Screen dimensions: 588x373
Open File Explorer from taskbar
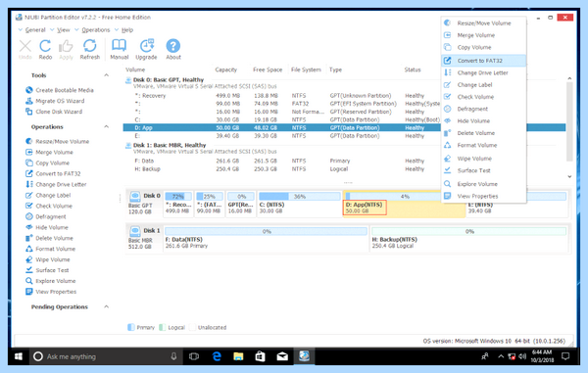coord(238,356)
